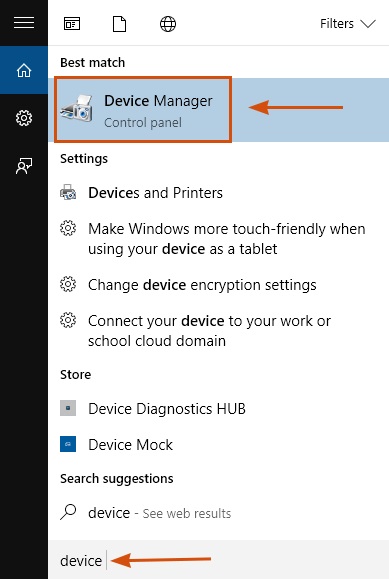Click device See web results suggestion
This screenshot has height=579, width=389.
tap(218, 513)
